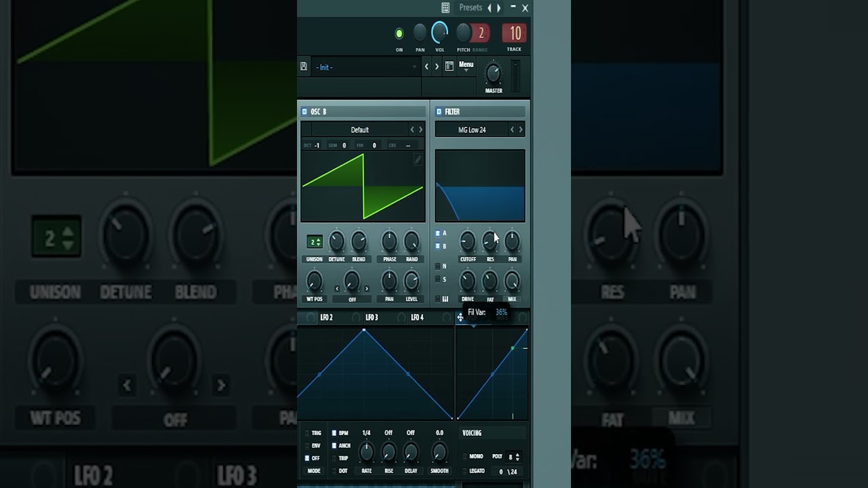Image resolution: width=868 pixels, height=488 pixels.
Task: Switch to the LFO 4 tab
Action: tap(417, 317)
